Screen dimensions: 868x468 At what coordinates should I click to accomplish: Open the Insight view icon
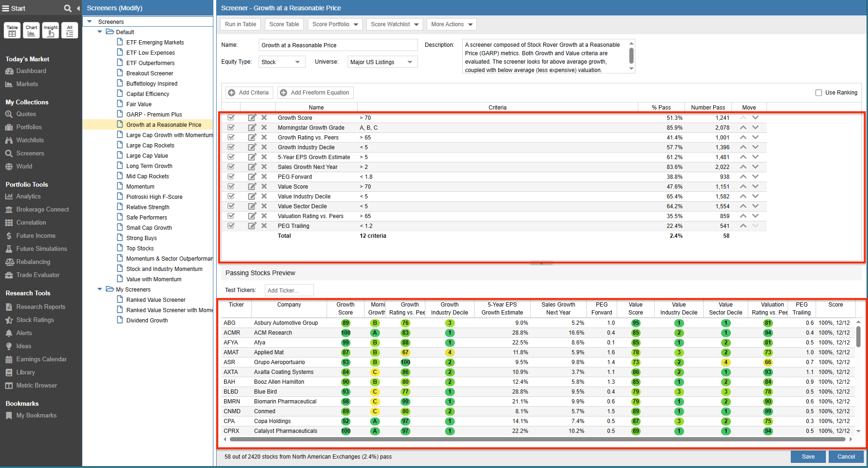(x=50, y=30)
